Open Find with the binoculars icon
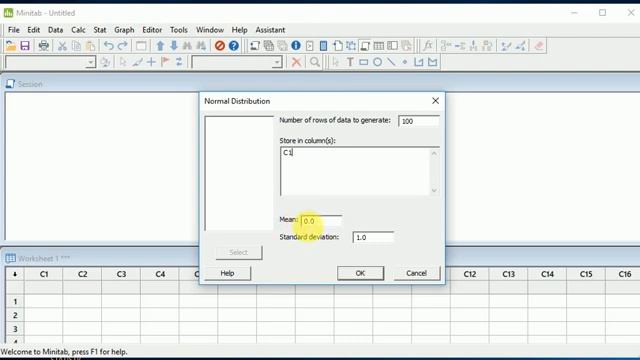 pyautogui.click(x=187, y=46)
